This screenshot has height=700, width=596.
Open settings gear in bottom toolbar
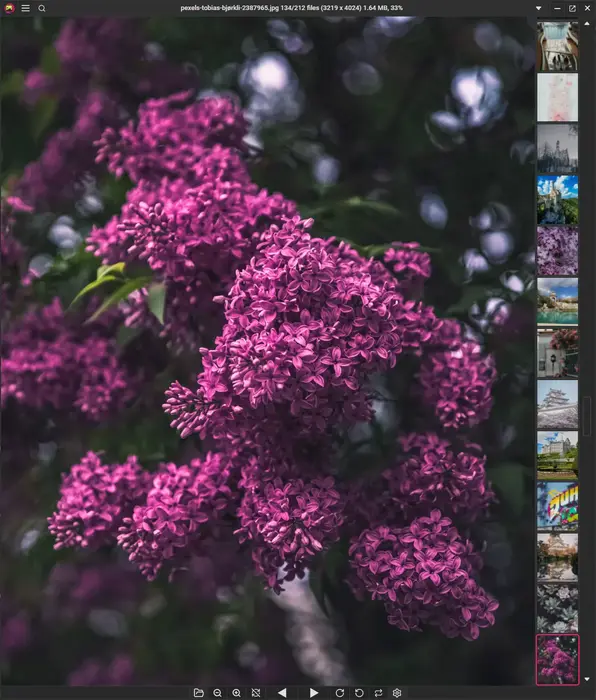point(397,692)
